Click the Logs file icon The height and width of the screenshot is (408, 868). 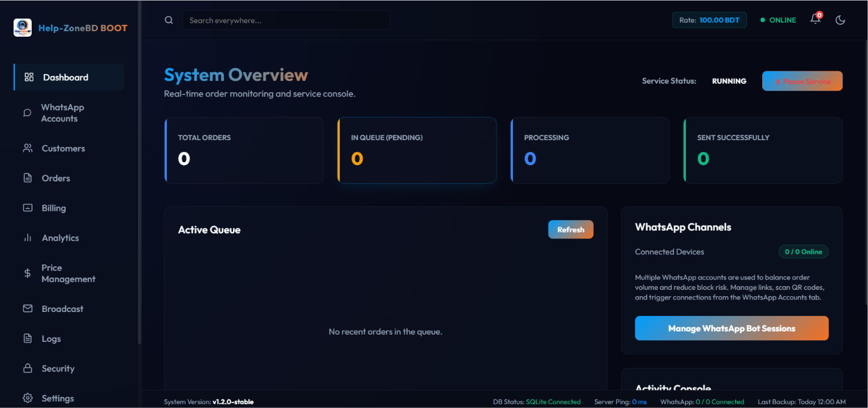point(27,339)
